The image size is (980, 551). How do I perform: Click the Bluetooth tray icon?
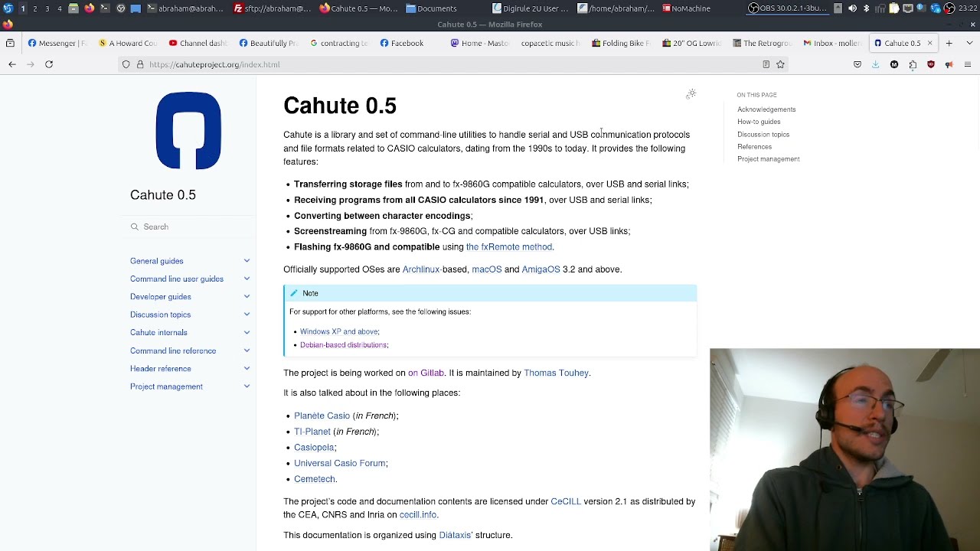tap(866, 8)
